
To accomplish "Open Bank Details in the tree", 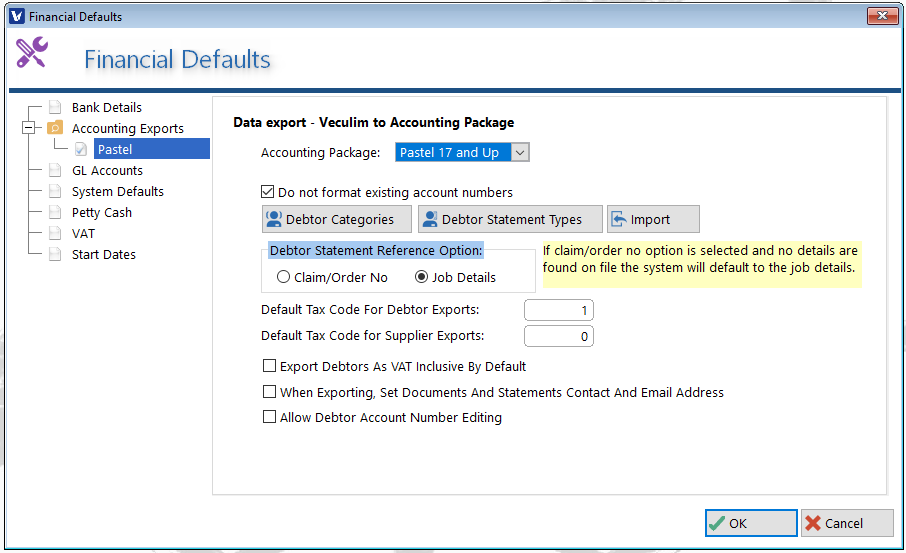I will click(x=107, y=107).
